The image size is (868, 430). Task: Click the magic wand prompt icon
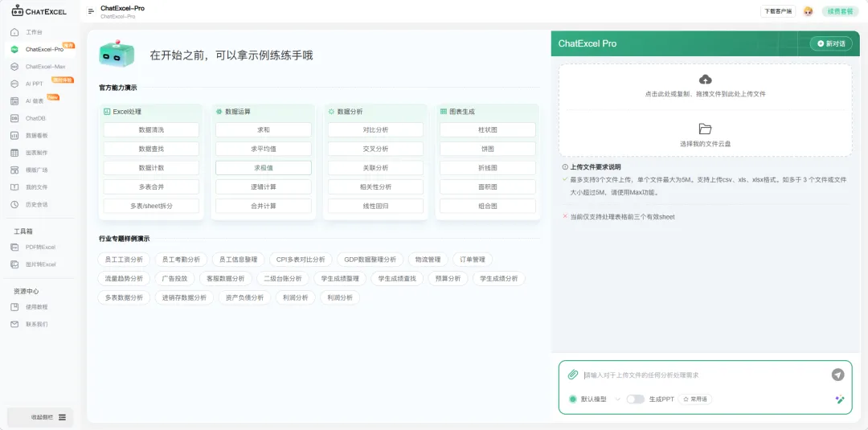coord(840,399)
